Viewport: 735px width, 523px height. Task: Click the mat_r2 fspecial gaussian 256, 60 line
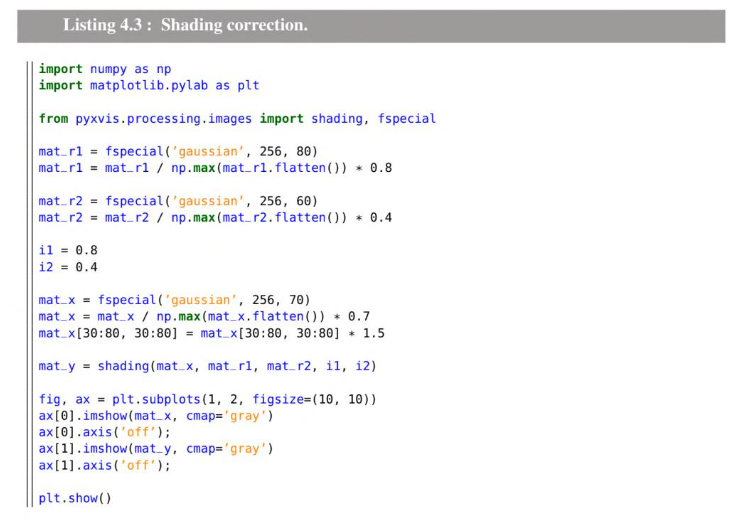pos(178,201)
